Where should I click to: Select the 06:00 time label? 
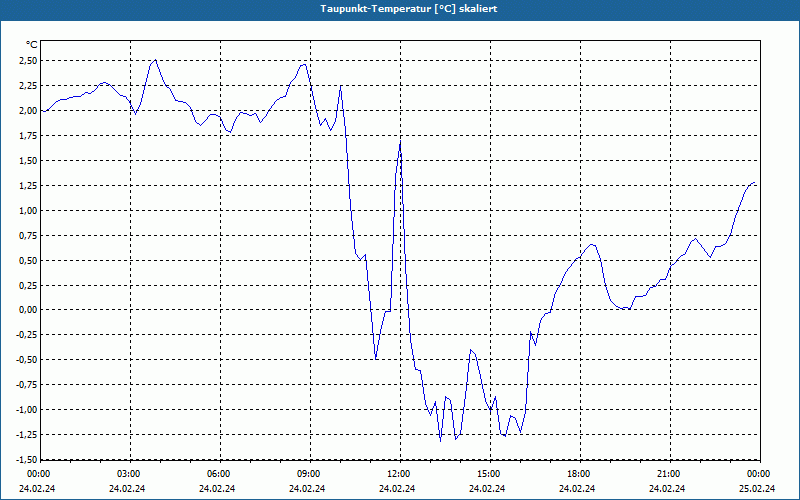click(219, 474)
